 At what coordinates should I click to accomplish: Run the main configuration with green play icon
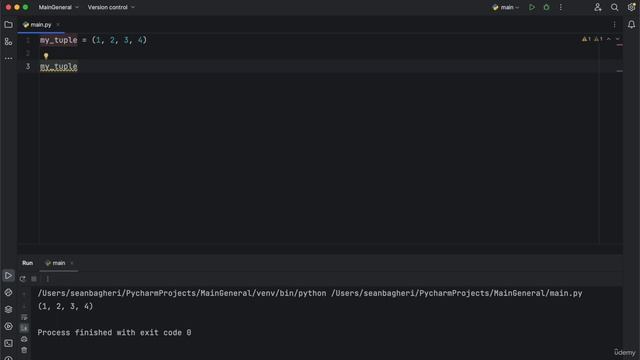[x=531, y=7]
